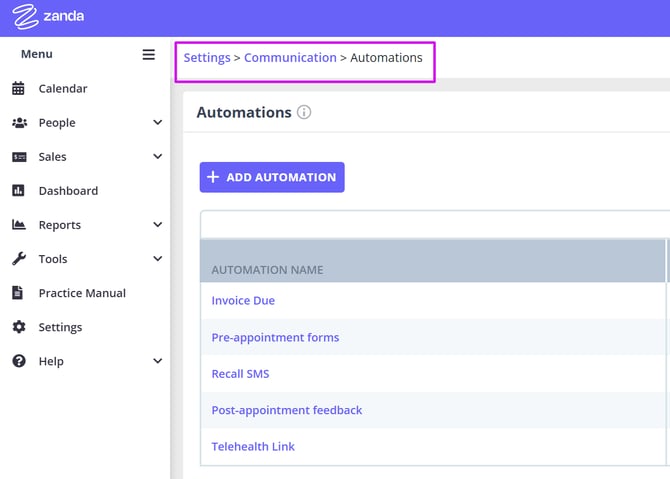Click the search field above automation list
Screen dimensions: 670x479
click(435, 225)
